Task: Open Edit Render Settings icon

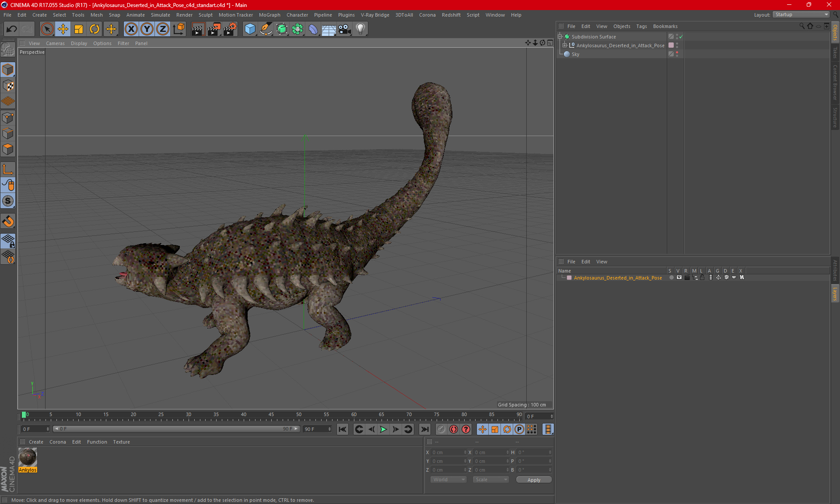Action: pyautogui.click(x=230, y=29)
